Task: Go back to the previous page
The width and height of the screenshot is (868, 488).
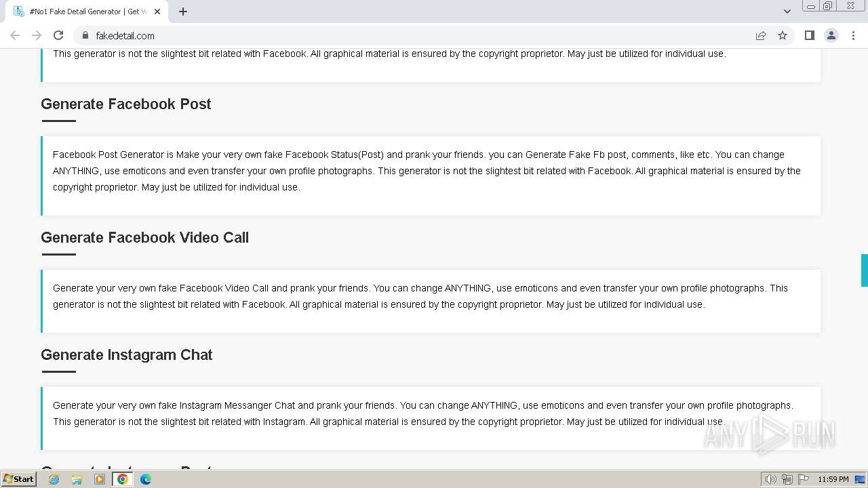Action: coord(15,35)
